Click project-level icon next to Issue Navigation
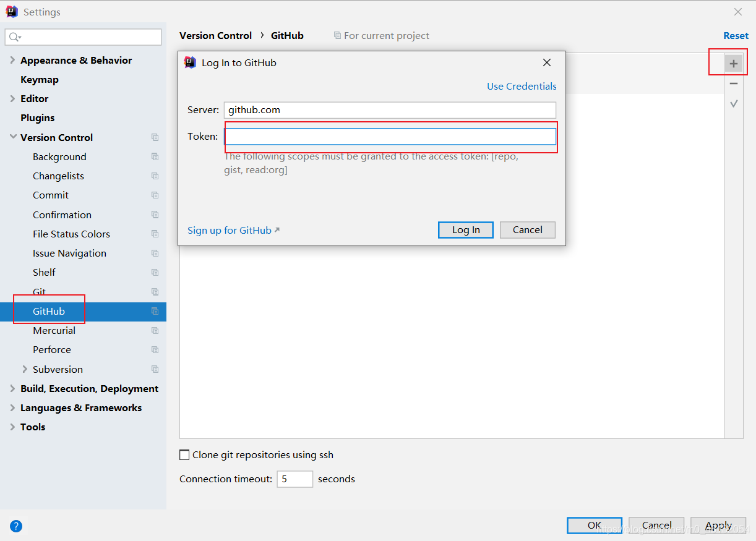 [x=155, y=253]
